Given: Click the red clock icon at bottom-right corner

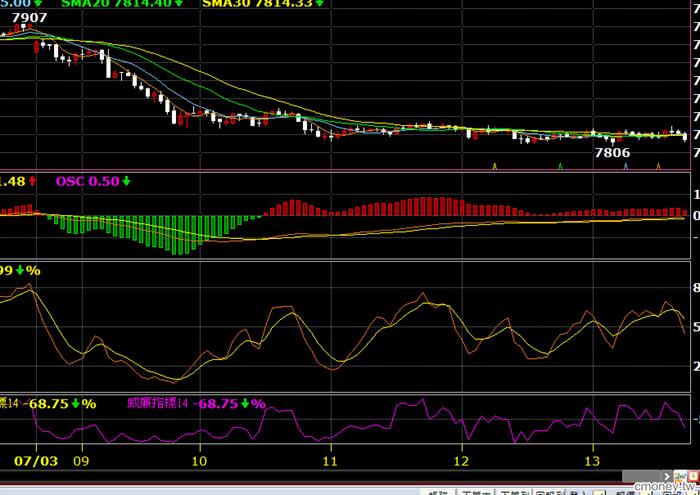Looking at the screenshot, I should pyautogui.click(x=693, y=477).
